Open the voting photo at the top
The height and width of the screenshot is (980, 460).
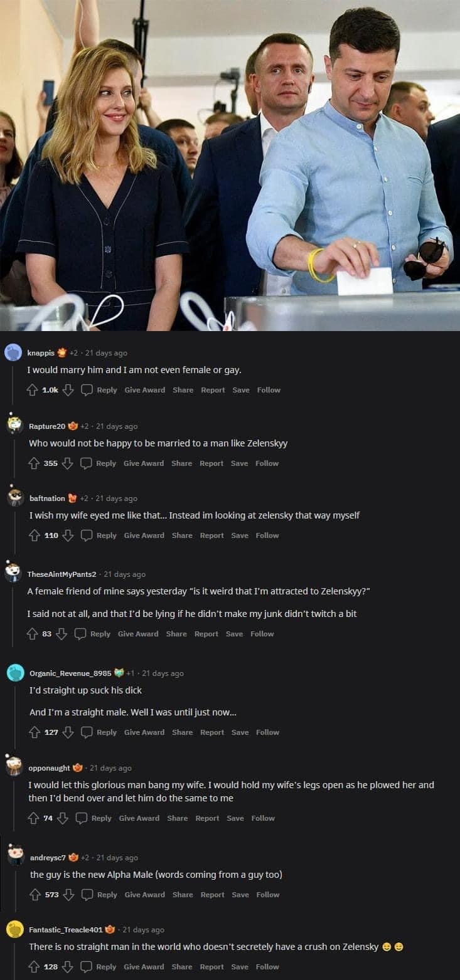pyautogui.click(x=230, y=165)
